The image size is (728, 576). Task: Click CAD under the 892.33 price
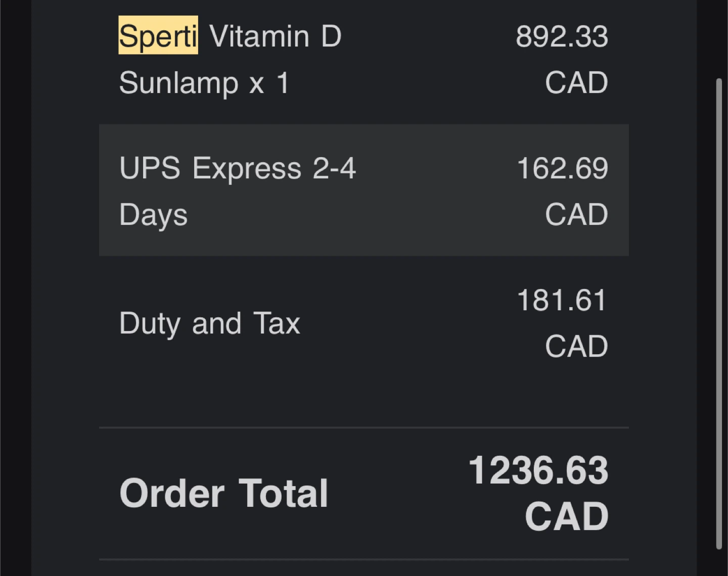(x=576, y=83)
